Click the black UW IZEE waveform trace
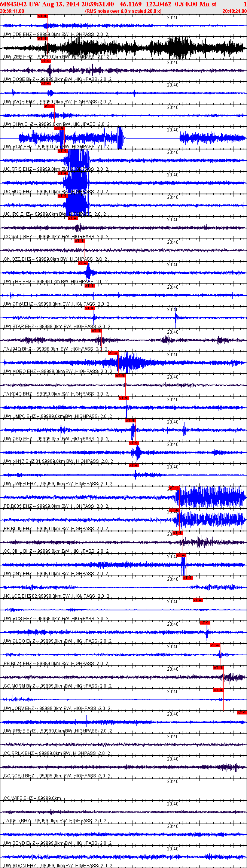This screenshot has width=247, height=868. (124, 48)
